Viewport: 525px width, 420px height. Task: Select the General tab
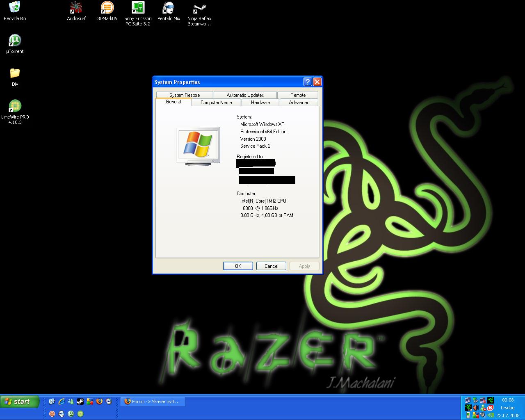coord(173,102)
